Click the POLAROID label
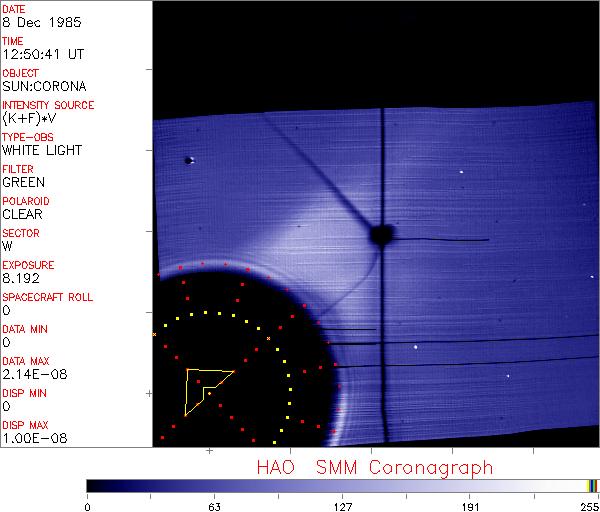Image resolution: width=600 pixels, height=512 pixels. tap(26, 201)
